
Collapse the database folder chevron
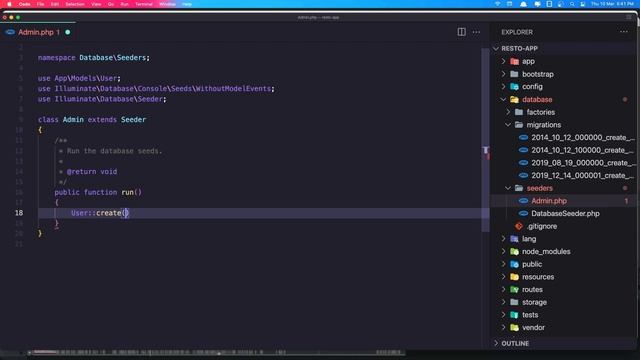(x=503, y=99)
